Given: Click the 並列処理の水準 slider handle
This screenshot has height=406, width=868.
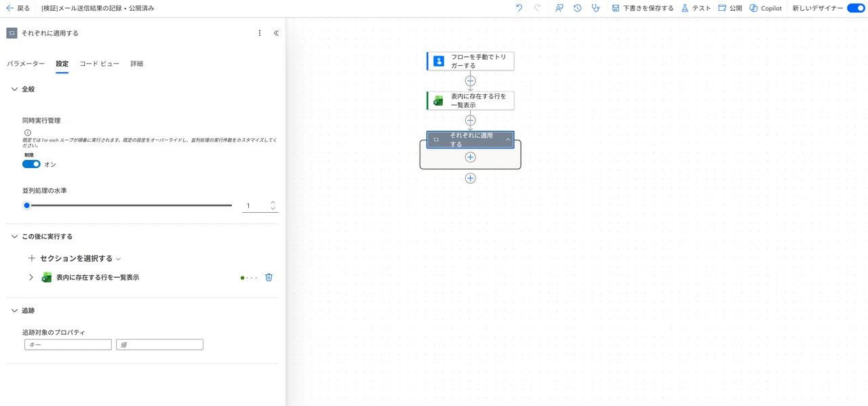Looking at the screenshot, I should (x=26, y=205).
